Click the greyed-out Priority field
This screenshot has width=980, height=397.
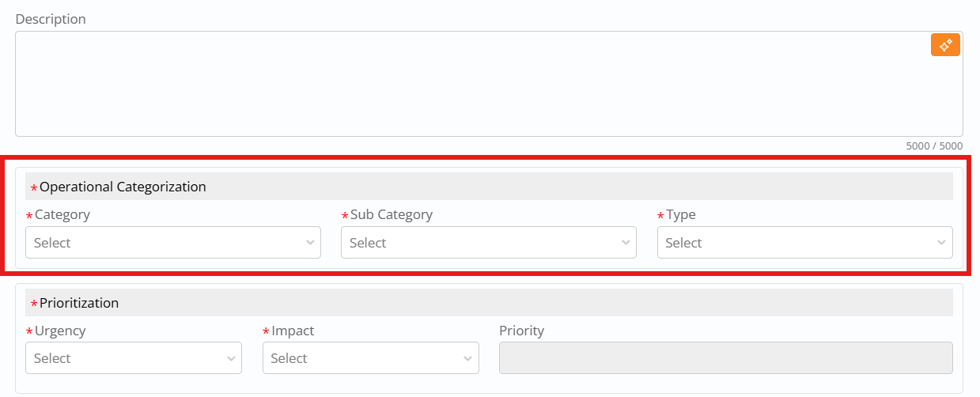pos(725,358)
